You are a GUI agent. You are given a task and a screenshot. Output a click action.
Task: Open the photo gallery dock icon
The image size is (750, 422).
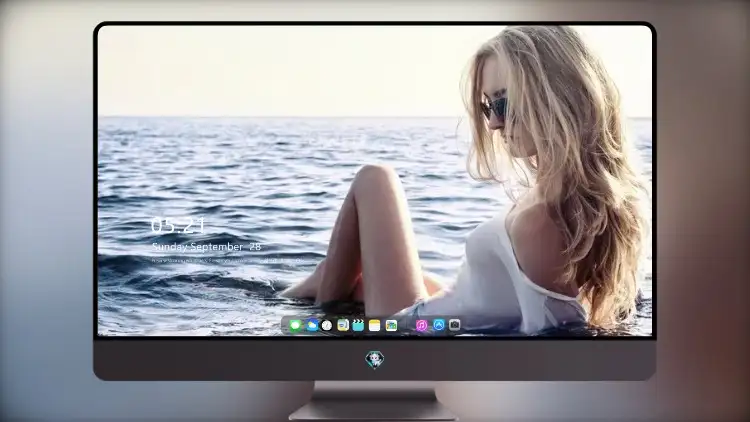(391, 325)
